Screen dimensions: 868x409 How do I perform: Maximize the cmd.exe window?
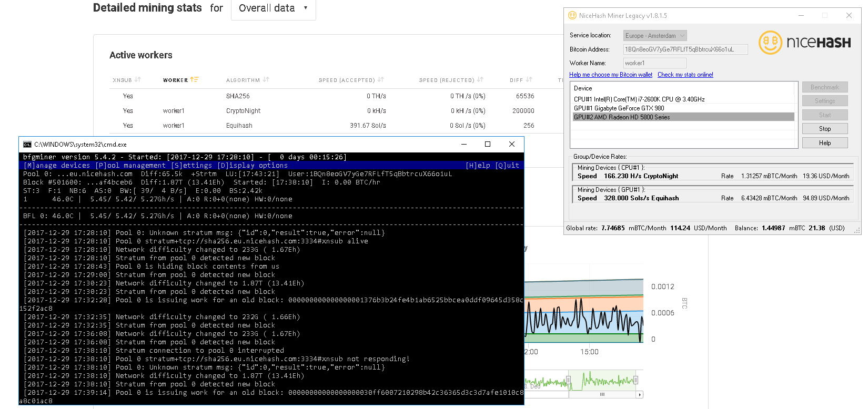pyautogui.click(x=488, y=144)
